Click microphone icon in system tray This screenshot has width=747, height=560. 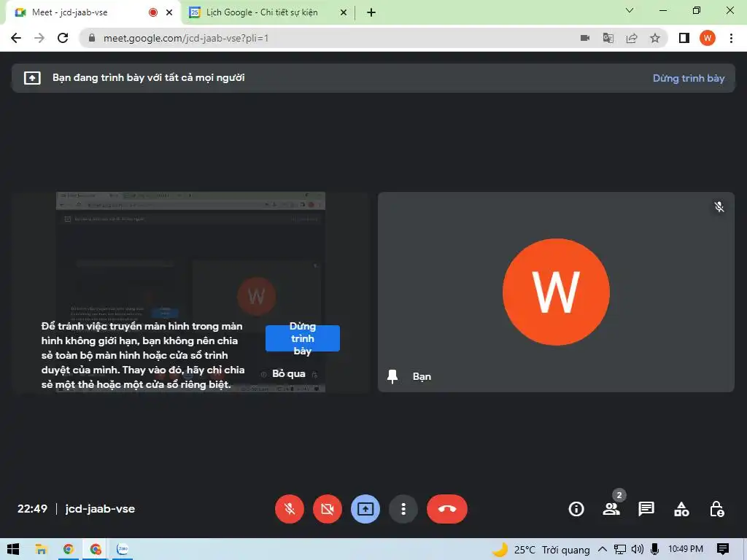coord(654,550)
